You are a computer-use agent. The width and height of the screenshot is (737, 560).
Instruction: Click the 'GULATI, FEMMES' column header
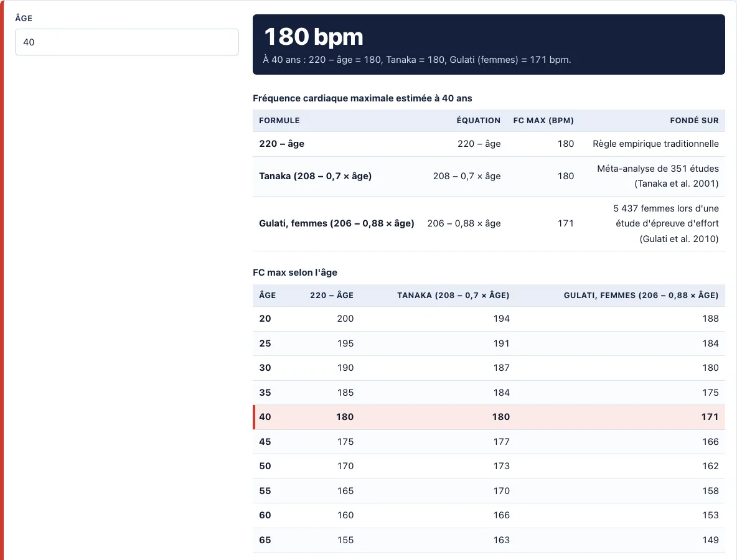[x=641, y=295]
